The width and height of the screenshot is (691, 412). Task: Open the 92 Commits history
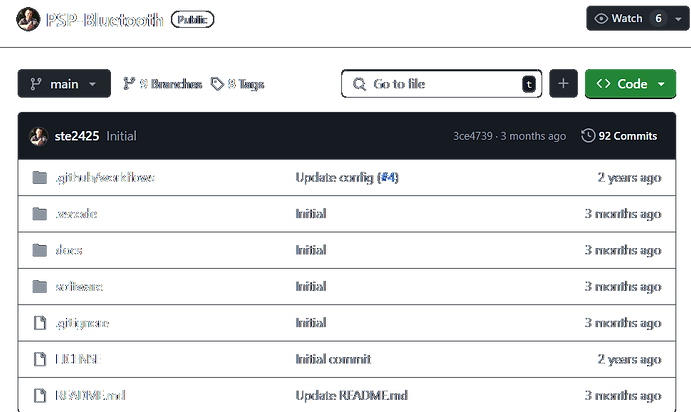point(619,136)
